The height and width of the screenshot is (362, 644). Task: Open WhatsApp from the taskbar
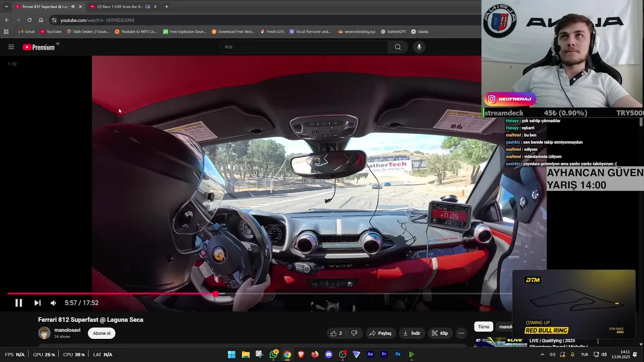pyautogui.click(x=273, y=354)
